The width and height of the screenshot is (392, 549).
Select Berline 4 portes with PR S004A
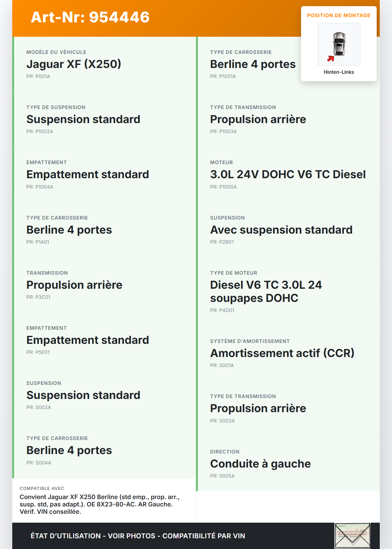click(x=69, y=450)
